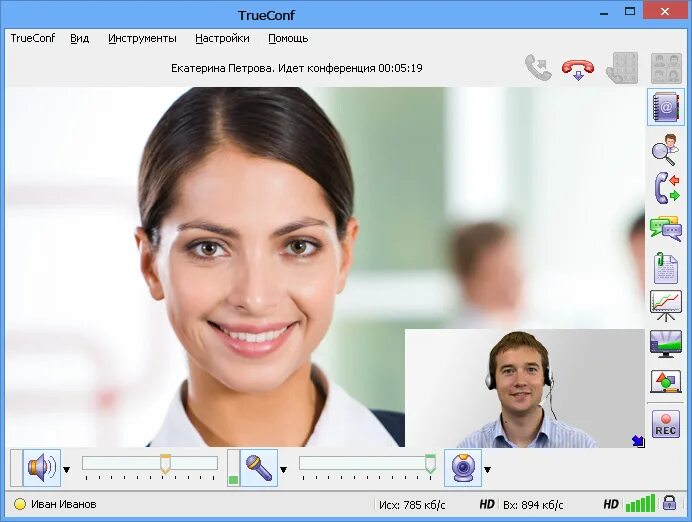Screen dimensions: 692x522
Task: Maximize the TrueConf window
Action: pyautogui.click(x=630, y=11)
